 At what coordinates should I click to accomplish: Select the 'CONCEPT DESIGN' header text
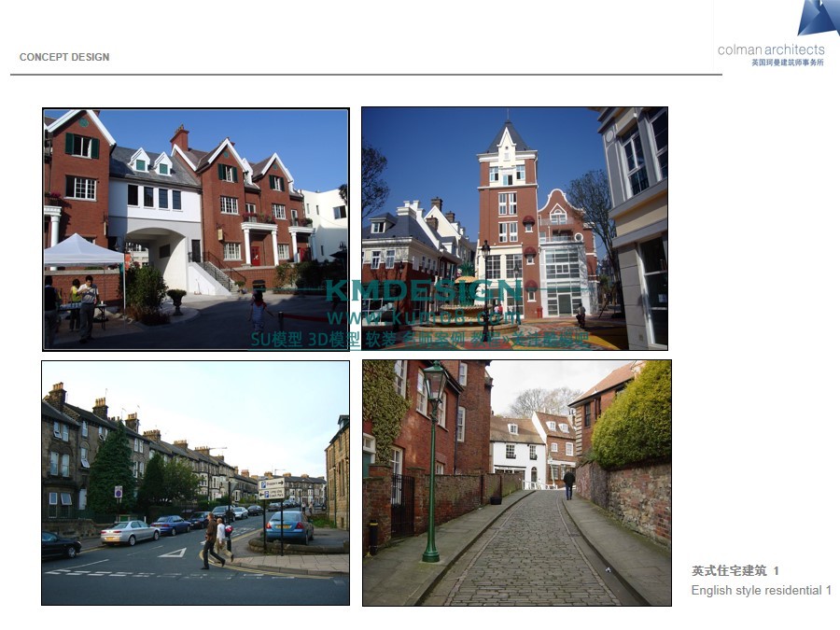(64, 57)
